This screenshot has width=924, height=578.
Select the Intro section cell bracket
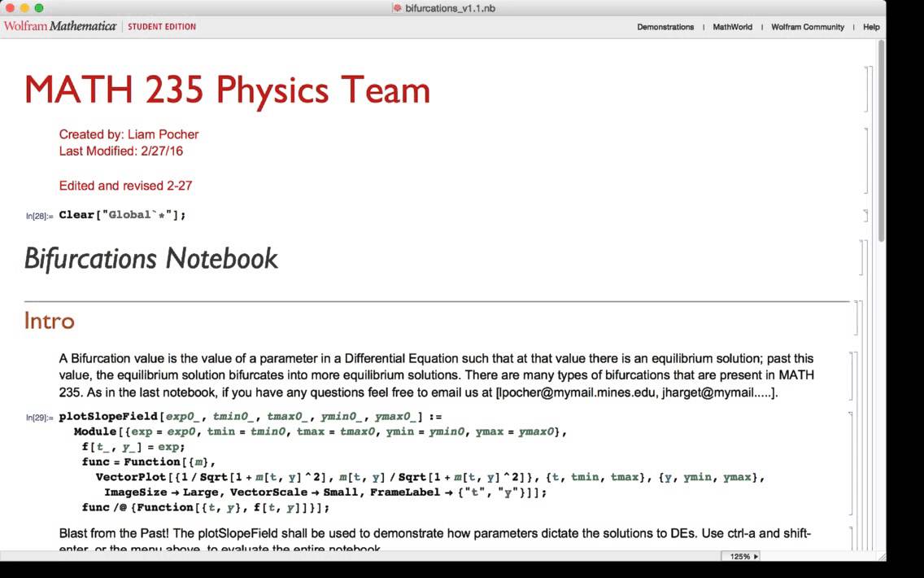click(x=856, y=318)
